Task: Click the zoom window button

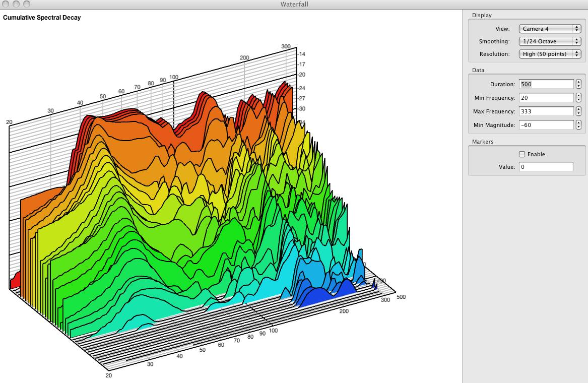Action: tap(27, 4)
